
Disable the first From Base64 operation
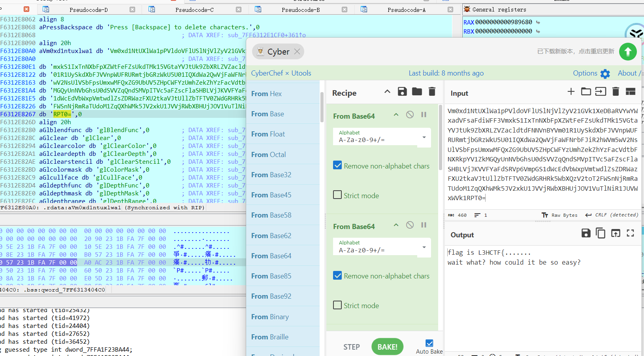tap(410, 115)
